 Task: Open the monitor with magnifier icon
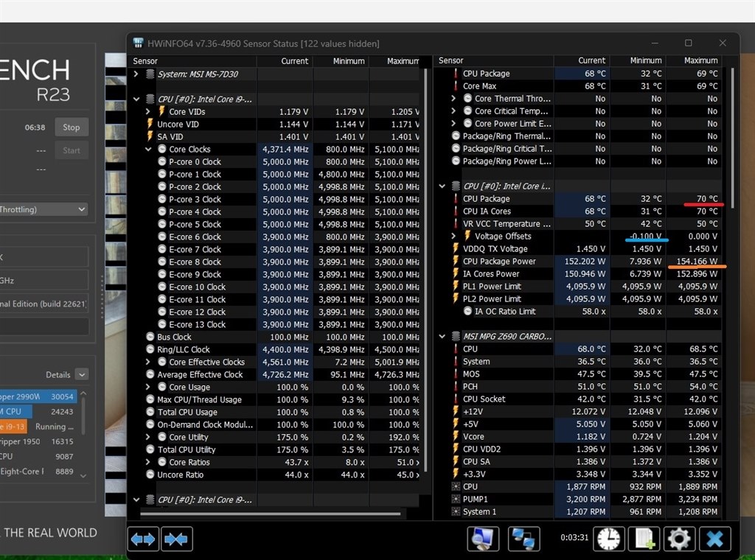point(483,539)
